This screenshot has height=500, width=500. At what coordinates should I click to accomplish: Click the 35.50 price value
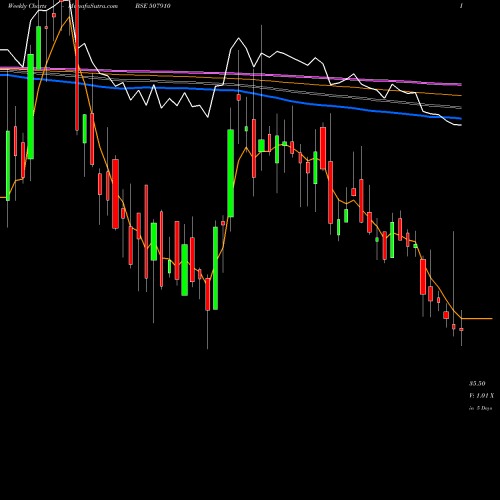(477, 383)
